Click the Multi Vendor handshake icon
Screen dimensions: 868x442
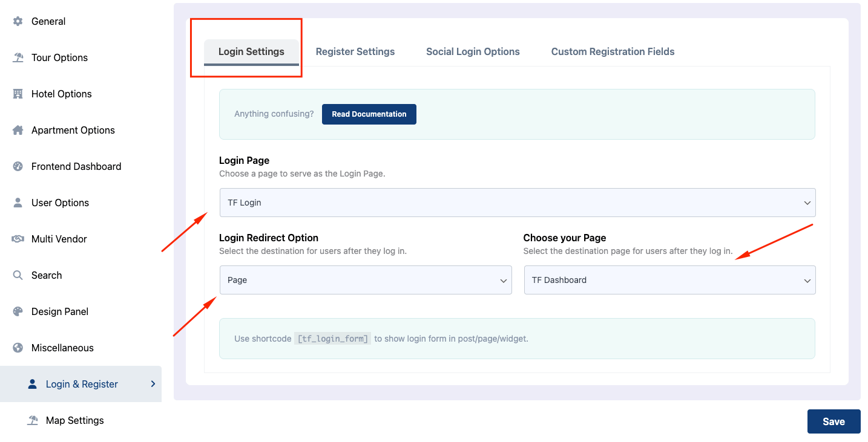pyautogui.click(x=18, y=239)
